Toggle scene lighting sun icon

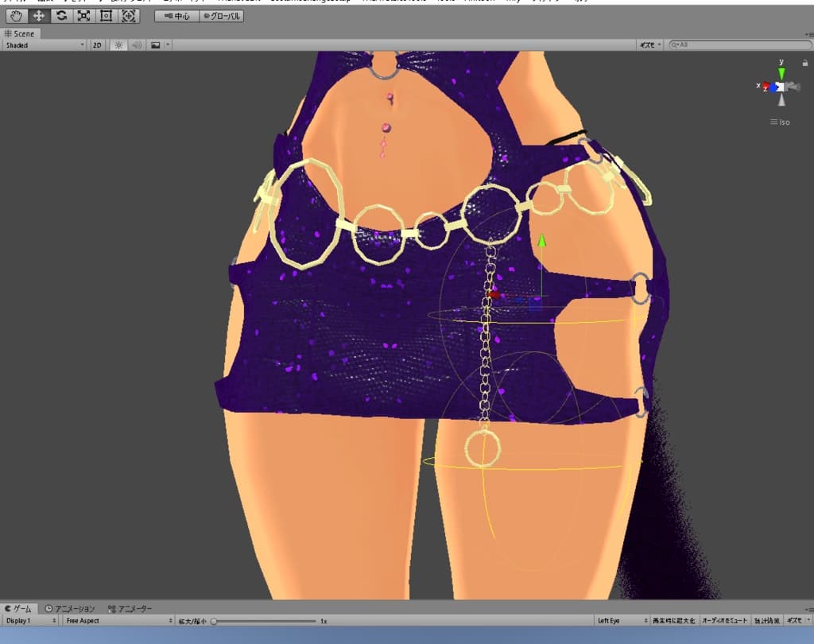pos(118,45)
